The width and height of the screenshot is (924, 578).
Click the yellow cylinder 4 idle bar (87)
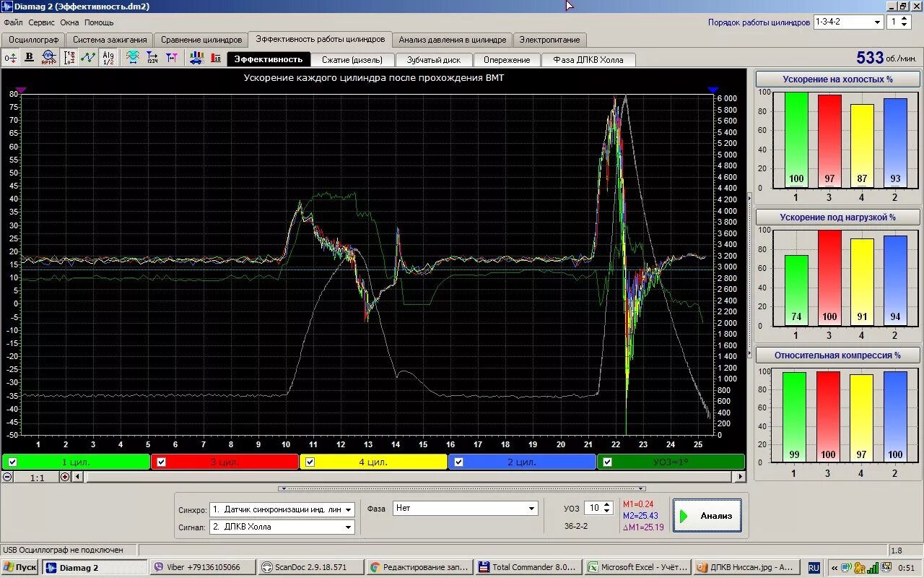coord(861,146)
